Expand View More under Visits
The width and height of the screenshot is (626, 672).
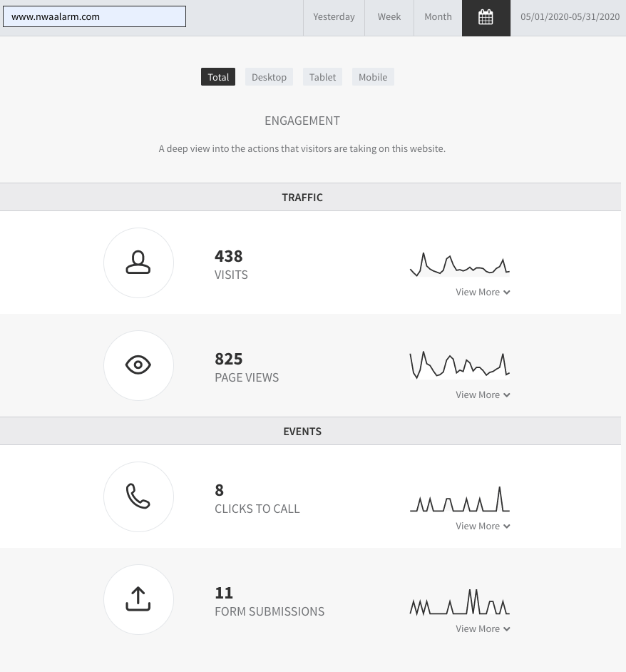(x=483, y=292)
